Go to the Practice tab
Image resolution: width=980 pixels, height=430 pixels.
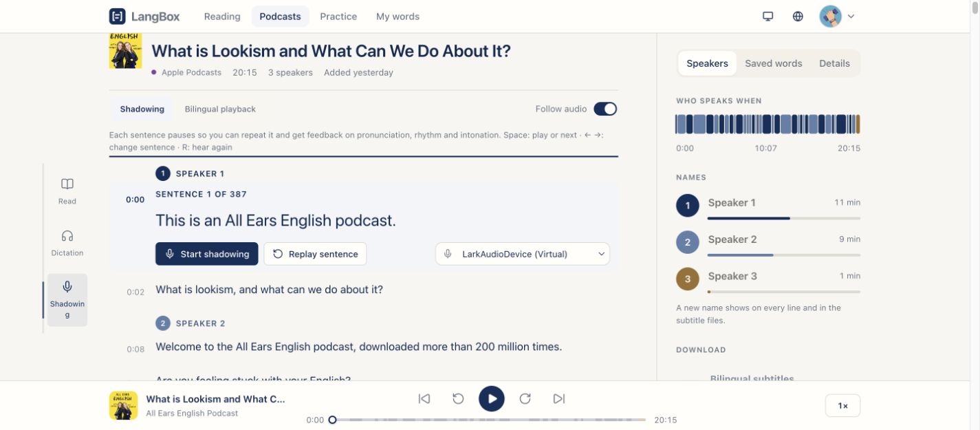click(x=338, y=17)
